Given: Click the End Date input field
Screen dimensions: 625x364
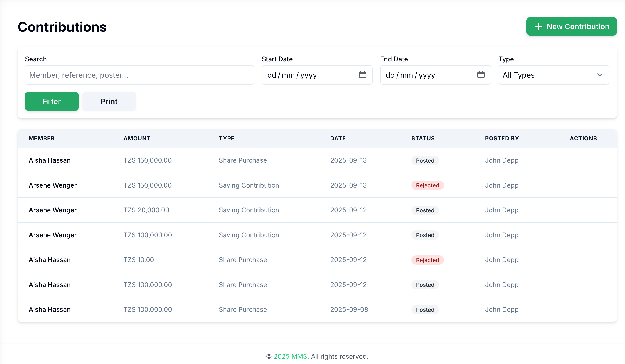Looking at the screenshot, I should point(435,75).
